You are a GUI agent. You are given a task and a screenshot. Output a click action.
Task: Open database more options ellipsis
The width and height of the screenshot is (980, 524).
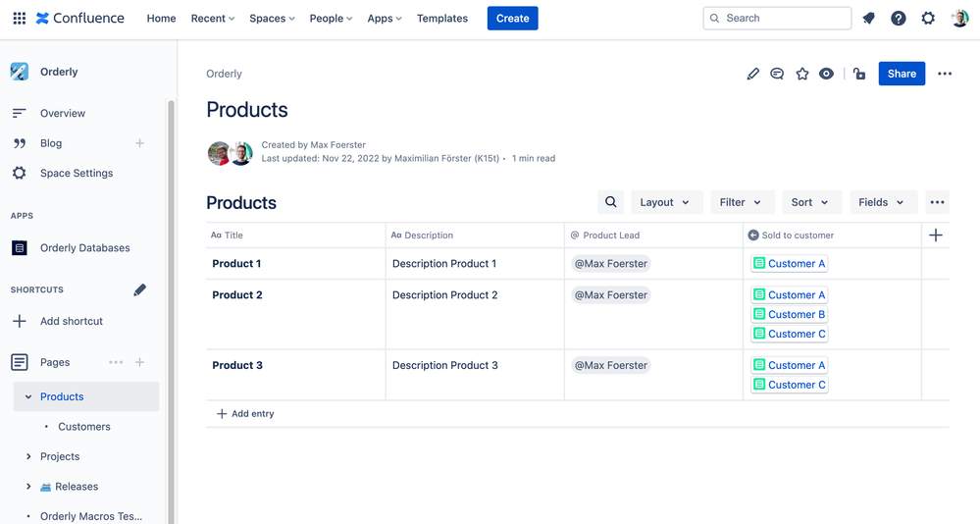pyautogui.click(x=937, y=202)
